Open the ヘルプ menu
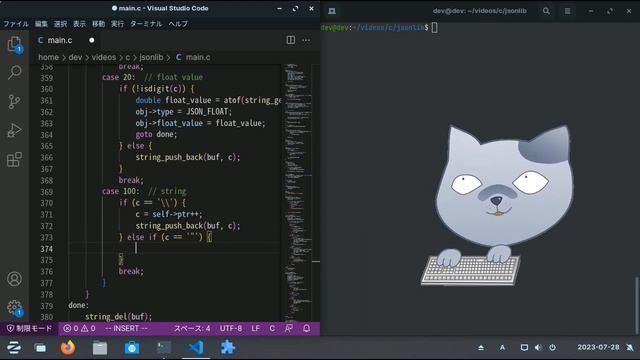 click(x=178, y=24)
